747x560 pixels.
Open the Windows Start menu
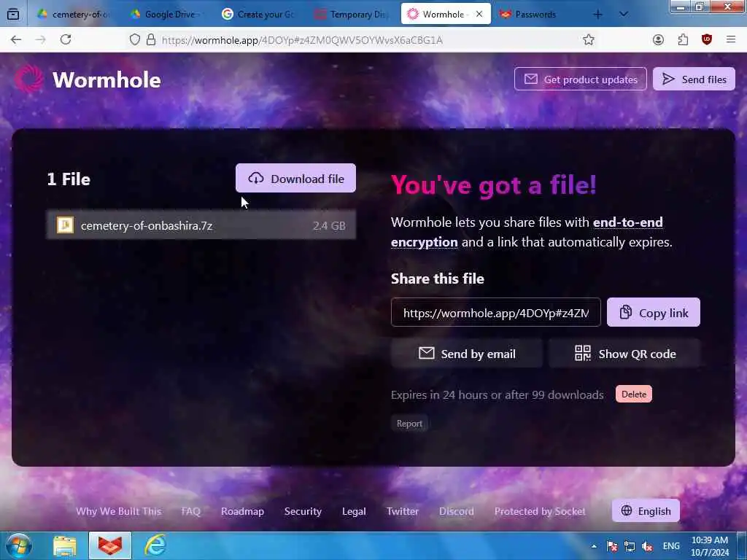tap(18, 546)
